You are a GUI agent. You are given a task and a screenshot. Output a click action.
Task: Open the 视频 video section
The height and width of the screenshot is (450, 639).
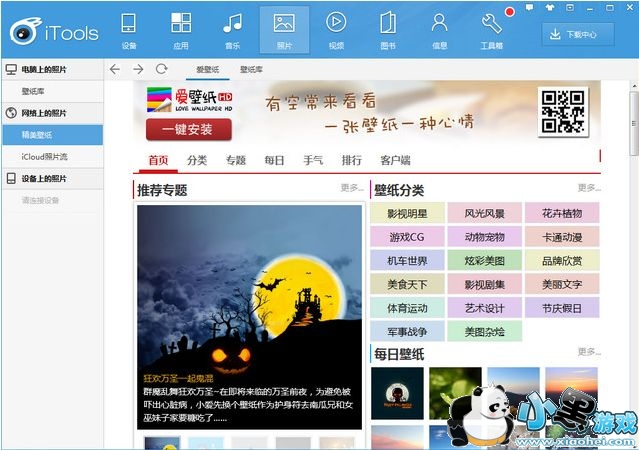(x=336, y=31)
